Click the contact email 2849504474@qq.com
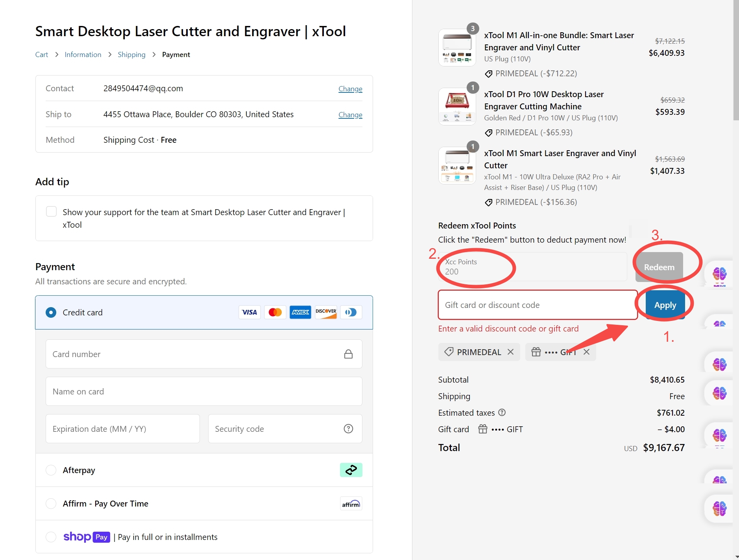The height and width of the screenshot is (560, 739). click(143, 88)
